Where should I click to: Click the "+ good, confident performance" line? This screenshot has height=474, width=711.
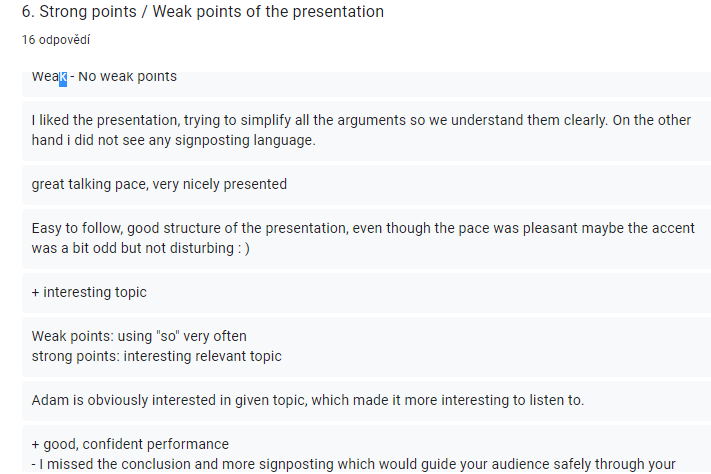(x=130, y=444)
